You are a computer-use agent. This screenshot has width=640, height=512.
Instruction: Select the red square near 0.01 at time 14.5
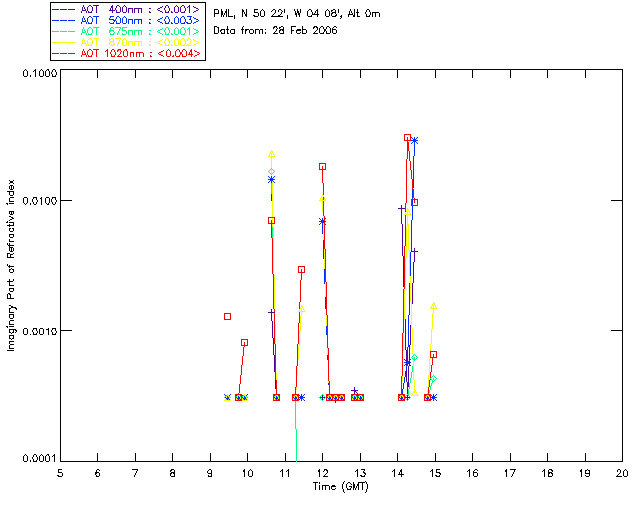[x=415, y=203]
